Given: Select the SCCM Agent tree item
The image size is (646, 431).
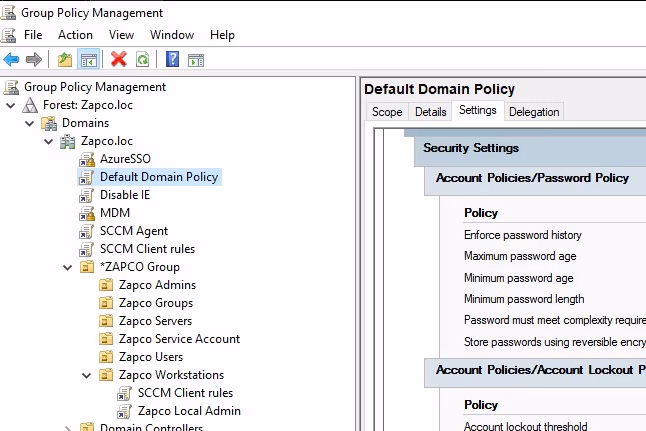Looking at the screenshot, I should (x=134, y=231).
